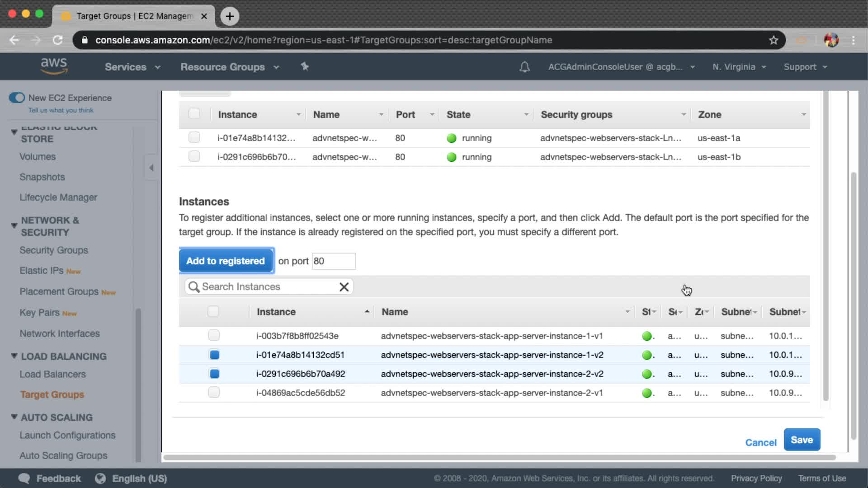Clear search with the X icon
The height and width of the screenshot is (488, 868).
coord(344,287)
